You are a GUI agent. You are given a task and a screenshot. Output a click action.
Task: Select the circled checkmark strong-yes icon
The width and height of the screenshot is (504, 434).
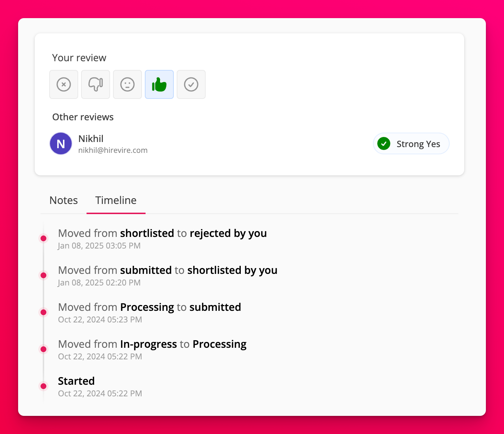point(191,84)
